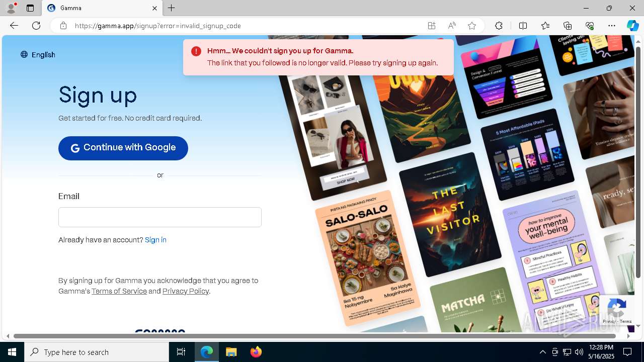The height and width of the screenshot is (362, 644).
Task: Show hidden system tray icons
Action: point(542,352)
